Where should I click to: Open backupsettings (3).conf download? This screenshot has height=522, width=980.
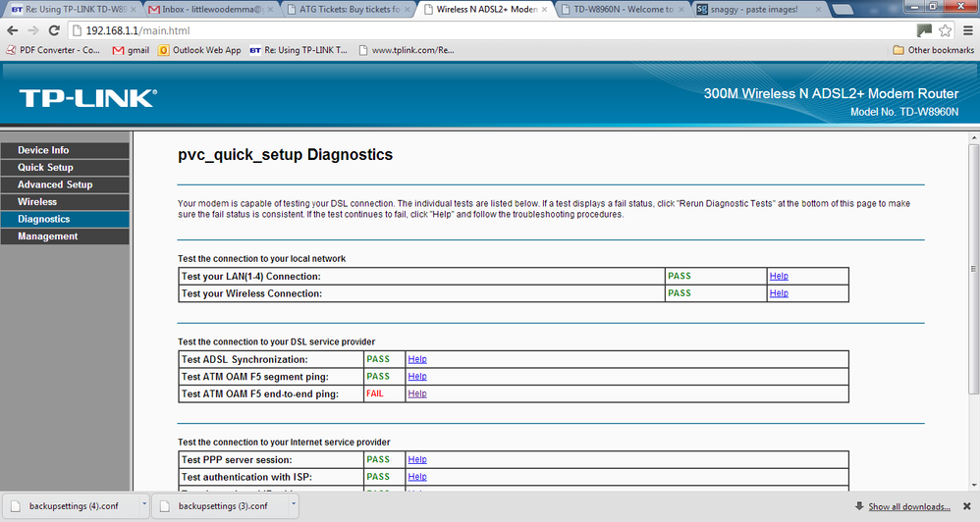click(x=220, y=506)
